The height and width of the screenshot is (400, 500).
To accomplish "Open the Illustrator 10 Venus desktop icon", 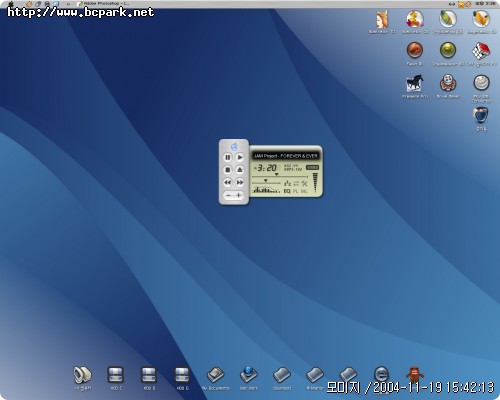I will [x=382, y=22].
